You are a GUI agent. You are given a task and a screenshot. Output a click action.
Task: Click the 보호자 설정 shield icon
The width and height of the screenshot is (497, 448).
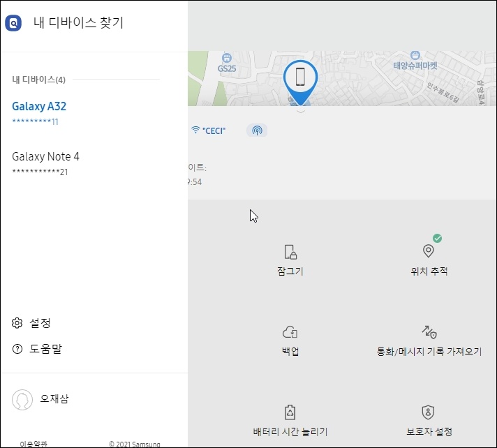pyautogui.click(x=428, y=412)
